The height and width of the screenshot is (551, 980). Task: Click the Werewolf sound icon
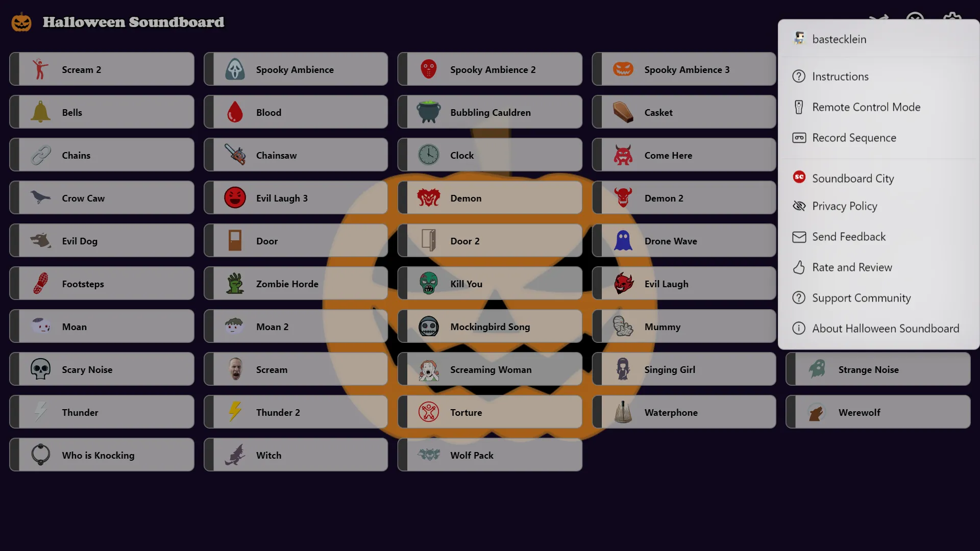(817, 412)
